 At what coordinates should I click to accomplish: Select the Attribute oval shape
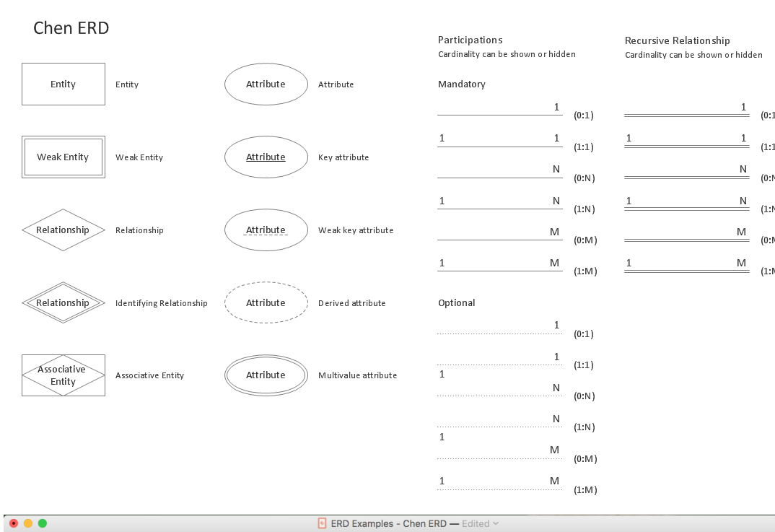[x=266, y=84]
